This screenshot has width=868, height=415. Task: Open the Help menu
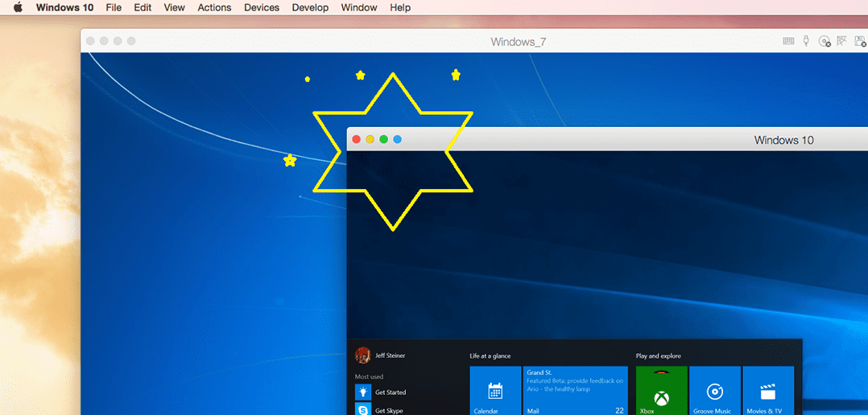coord(400,8)
